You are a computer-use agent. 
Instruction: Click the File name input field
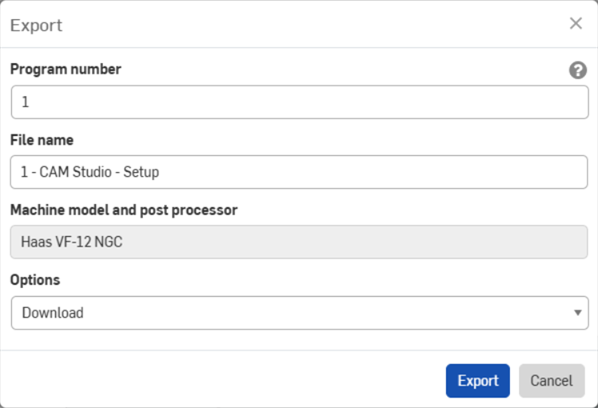[299, 172]
